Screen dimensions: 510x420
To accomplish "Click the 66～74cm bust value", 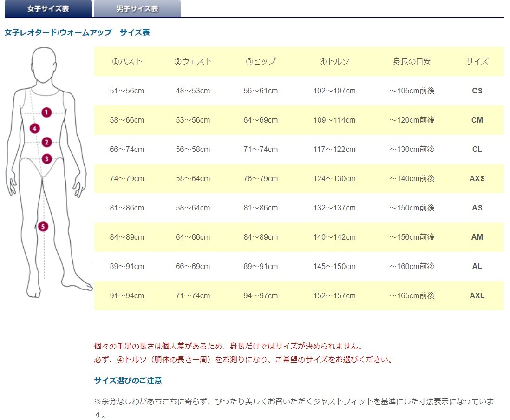I will tap(127, 149).
